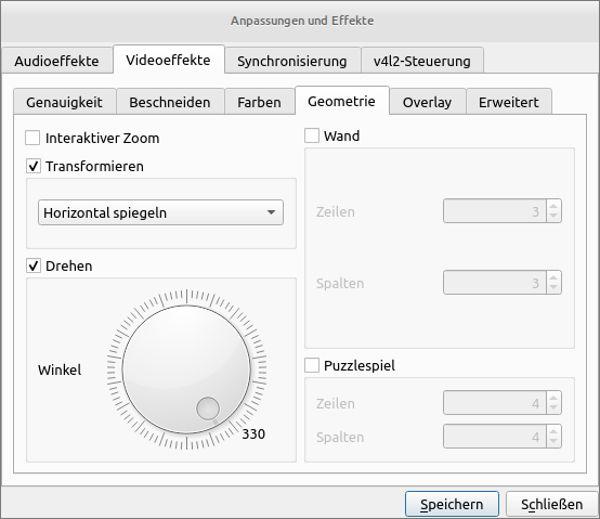Click the Wand Zeilen spinbox field
600x519 pixels.
(x=494, y=212)
